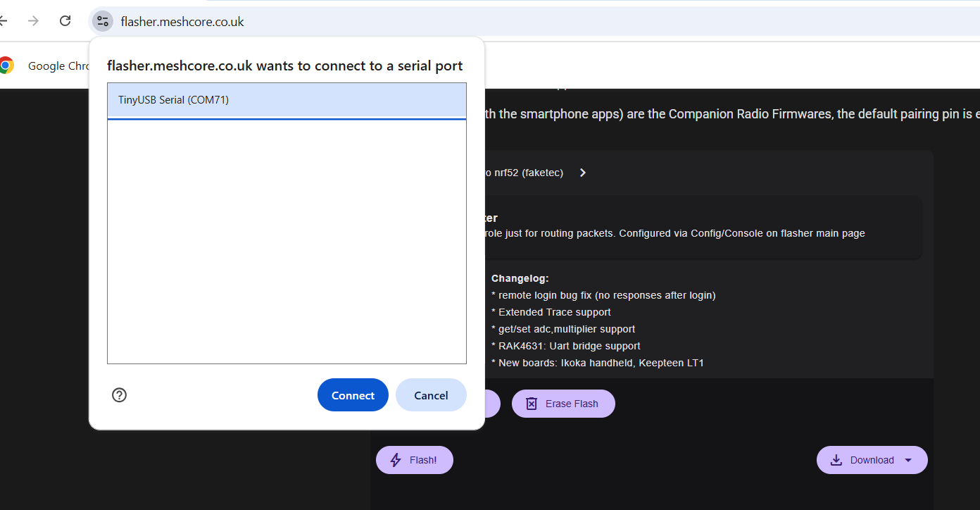Click the lightning bolt icon on Flash! button

[394, 459]
